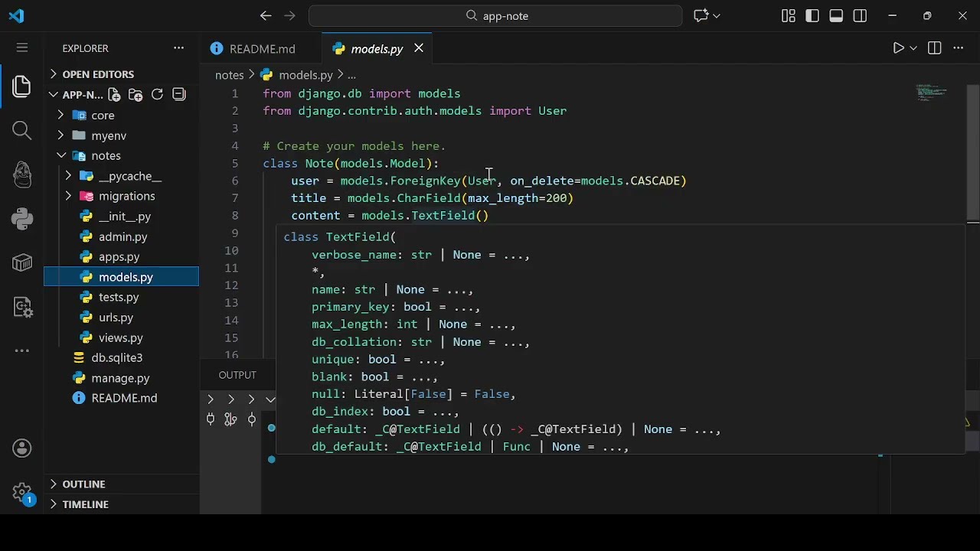
Task: Open the Accounts menu in the activity bar
Action: pyautogui.click(x=21, y=448)
